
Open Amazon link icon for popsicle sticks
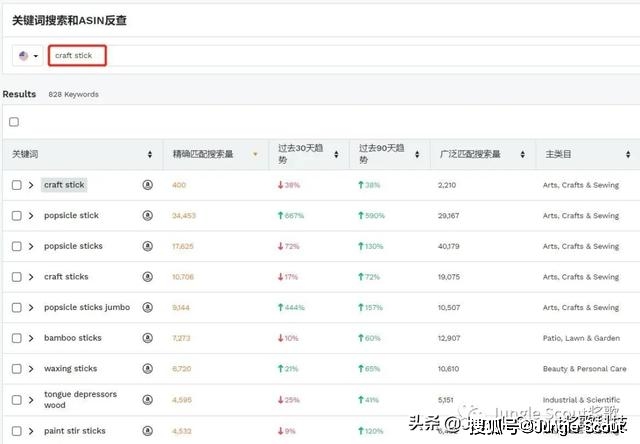[147, 246]
